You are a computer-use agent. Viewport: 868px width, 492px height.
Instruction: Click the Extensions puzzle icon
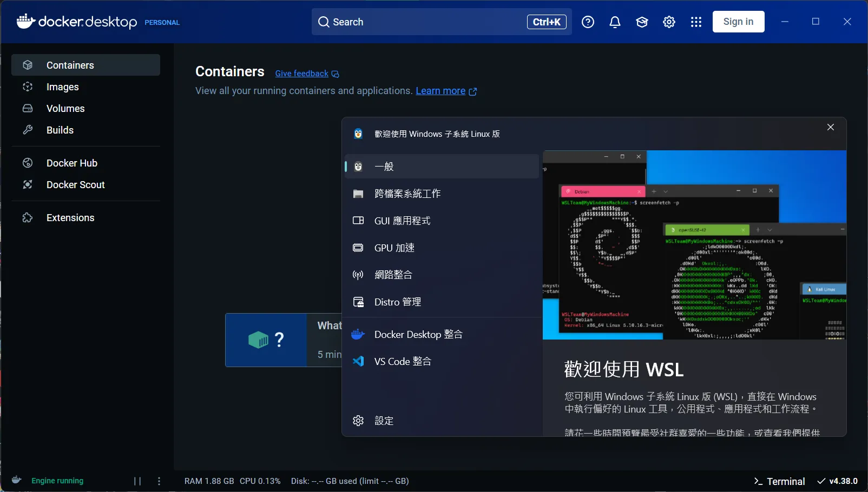[28, 217]
